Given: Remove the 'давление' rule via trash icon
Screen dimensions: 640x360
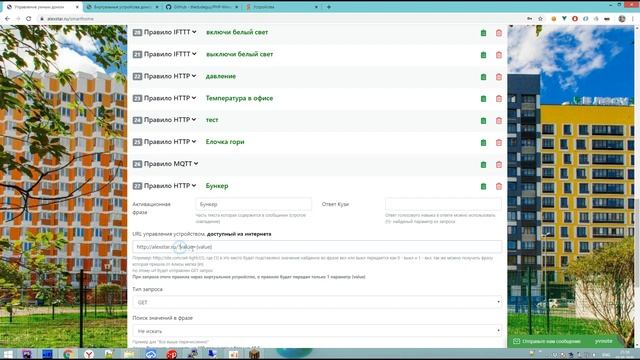Looking at the screenshot, I should coord(499,77).
